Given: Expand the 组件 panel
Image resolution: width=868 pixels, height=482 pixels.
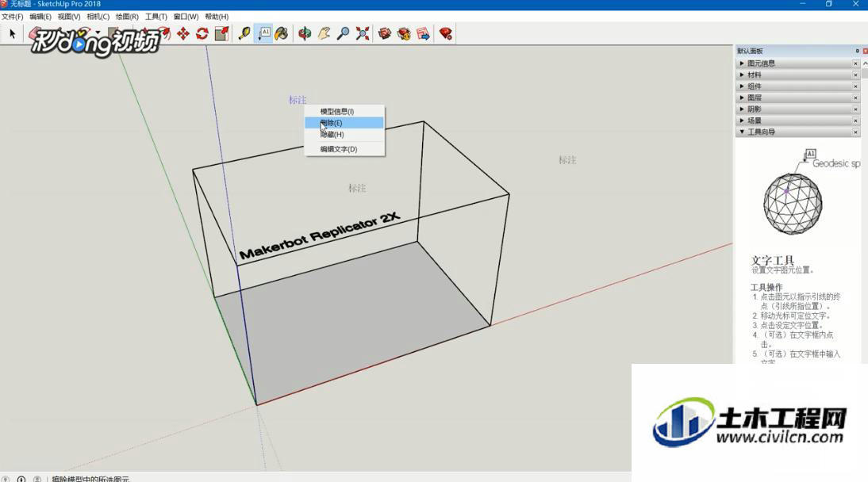Looking at the screenshot, I should (x=742, y=86).
